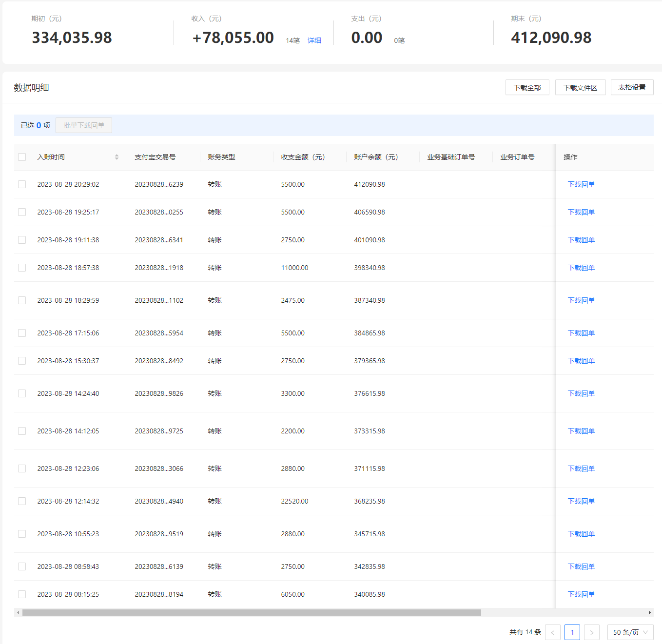Viewport: 662px width, 644px height.
Task: Toggle the select-all checkbox in table header
Action: 22,157
